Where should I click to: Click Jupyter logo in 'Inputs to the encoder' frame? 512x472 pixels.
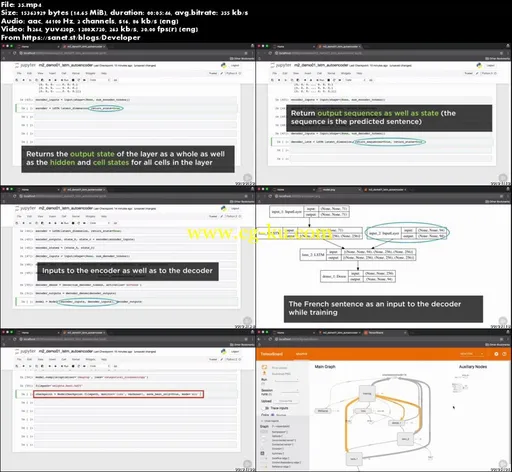[x=25, y=208]
